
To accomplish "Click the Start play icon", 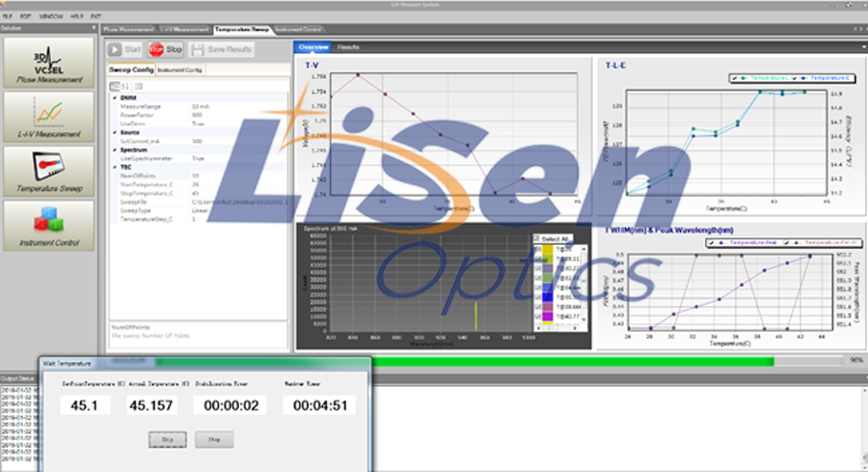I will 115,50.
